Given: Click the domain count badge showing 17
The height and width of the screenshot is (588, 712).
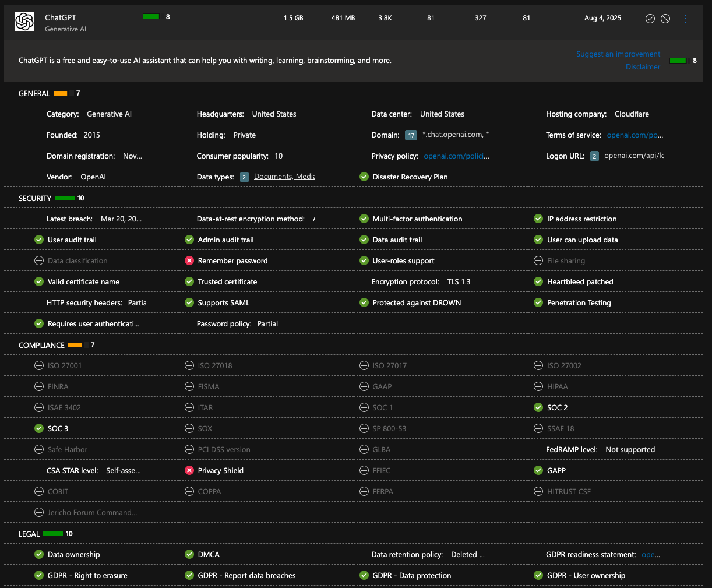Looking at the screenshot, I should 411,135.
